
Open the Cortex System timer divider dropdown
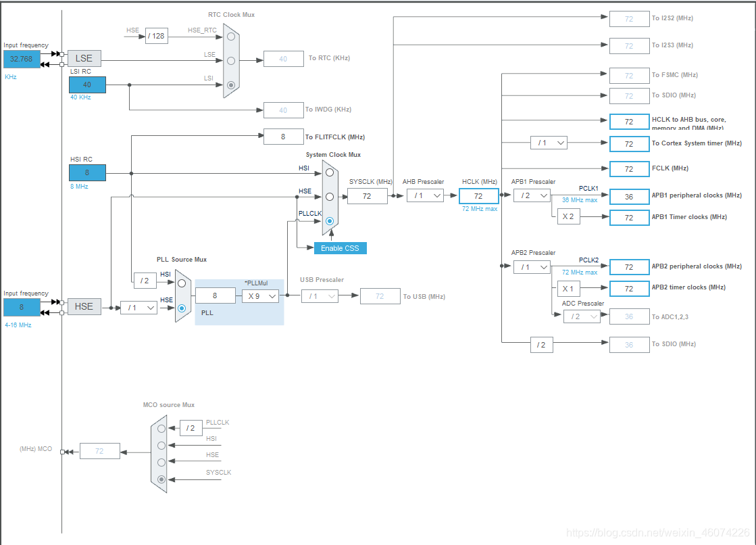[549, 143]
